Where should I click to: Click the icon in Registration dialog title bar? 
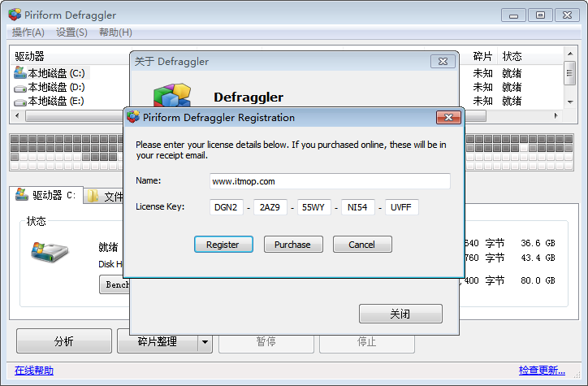132,117
